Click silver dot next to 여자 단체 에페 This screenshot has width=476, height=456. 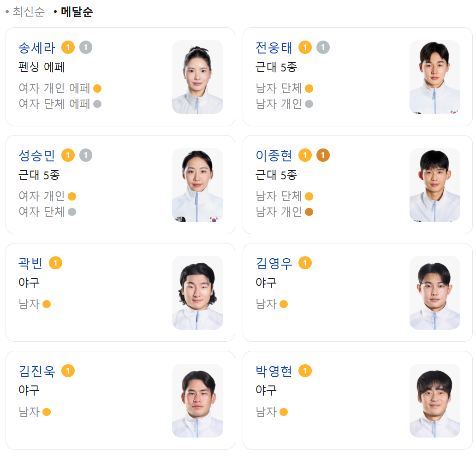point(97,104)
